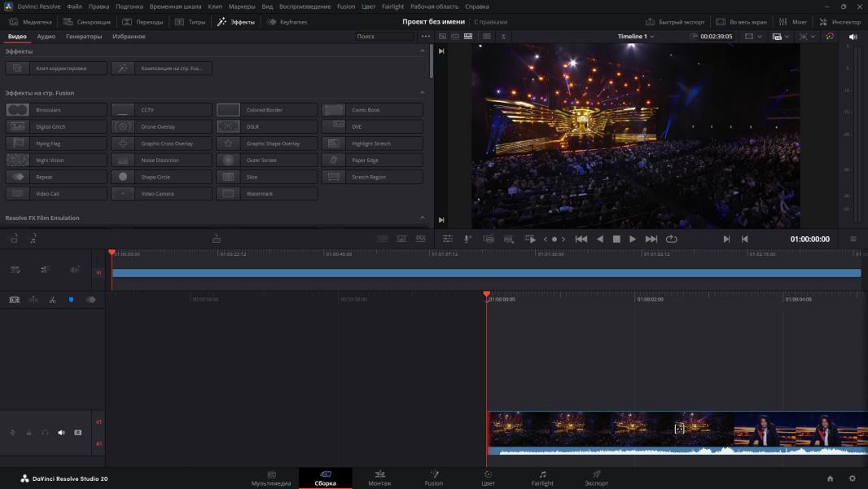This screenshot has height=489, width=868.
Task: Toggle the track lock icon
Action: 28,433
